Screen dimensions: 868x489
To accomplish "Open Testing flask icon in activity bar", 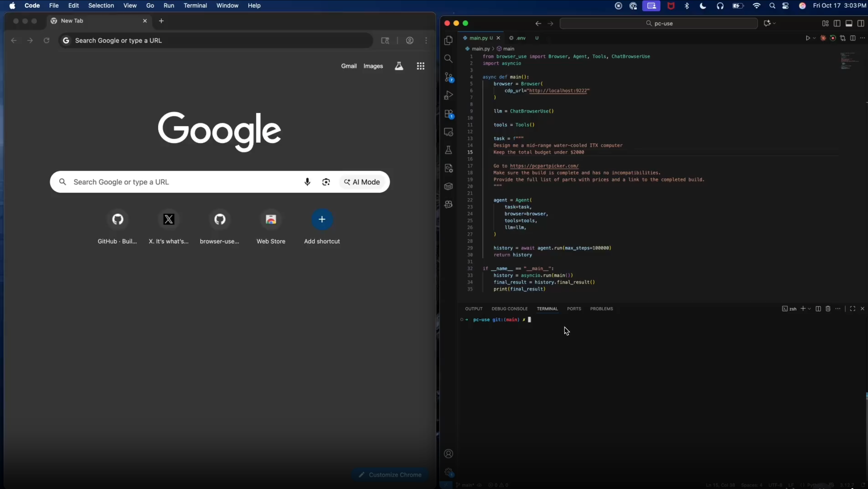I will click(x=448, y=150).
